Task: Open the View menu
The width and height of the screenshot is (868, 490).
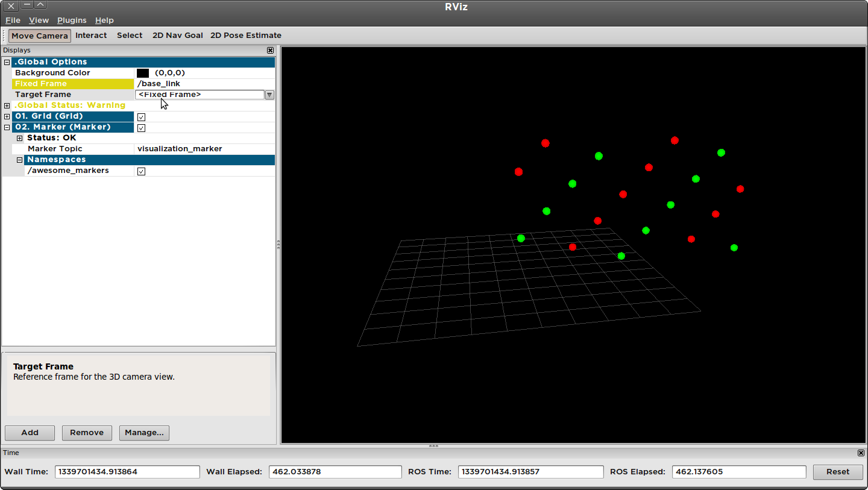Action: pyautogui.click(x=39, y=20)
